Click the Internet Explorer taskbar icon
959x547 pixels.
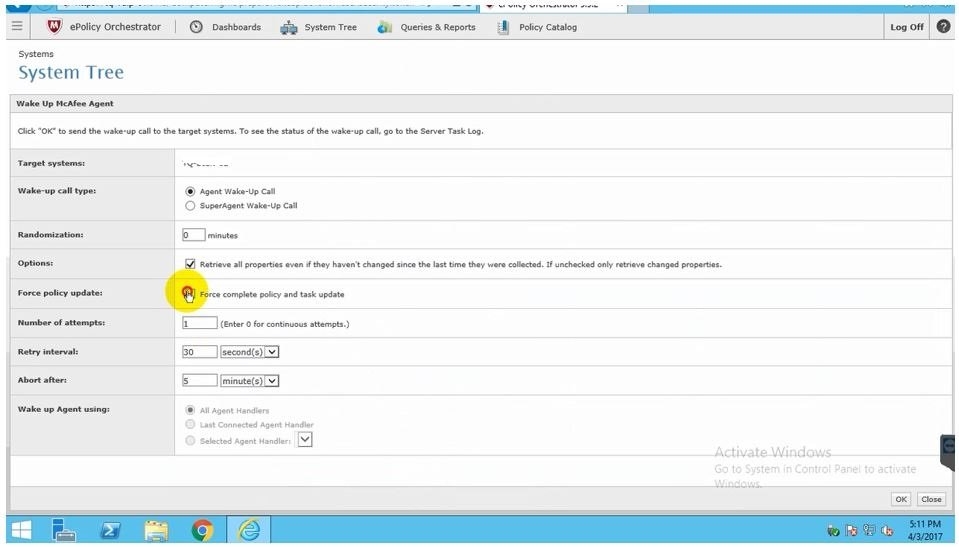[x=248, y=530]
